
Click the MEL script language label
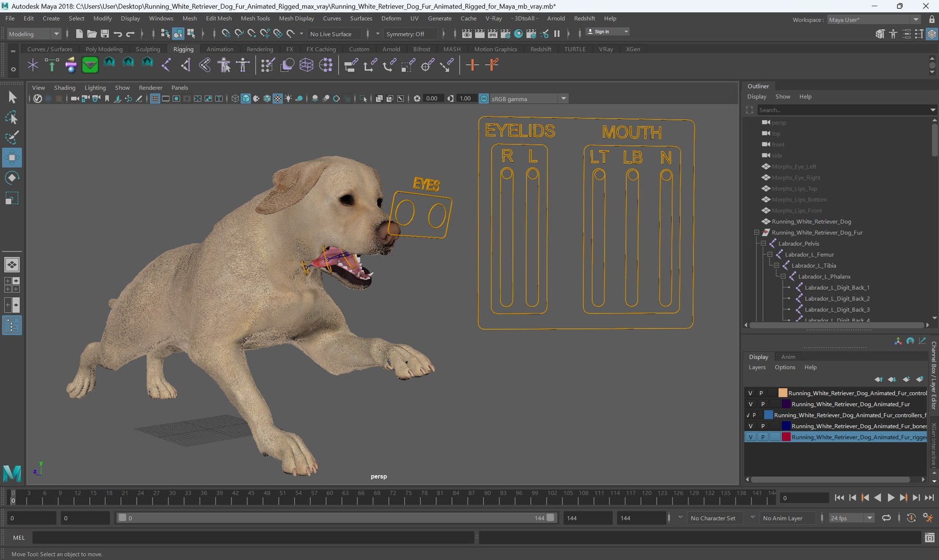(x=19, y=538)
